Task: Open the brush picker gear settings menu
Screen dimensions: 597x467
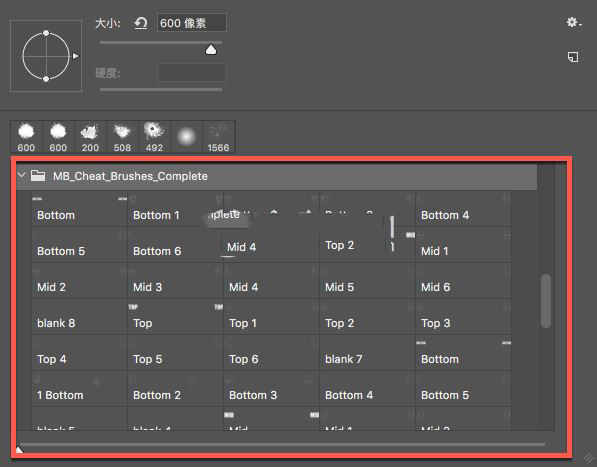Action: click(574, 22)
